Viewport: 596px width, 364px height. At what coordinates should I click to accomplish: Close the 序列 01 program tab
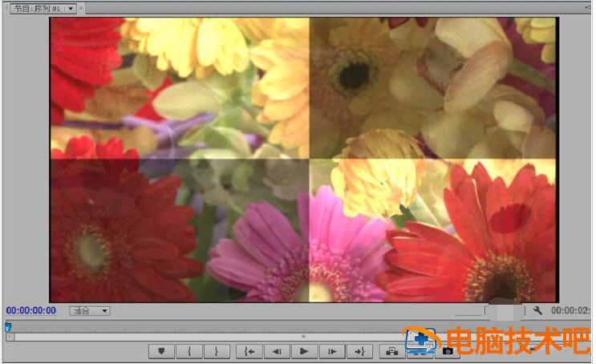tap(82, 8)
